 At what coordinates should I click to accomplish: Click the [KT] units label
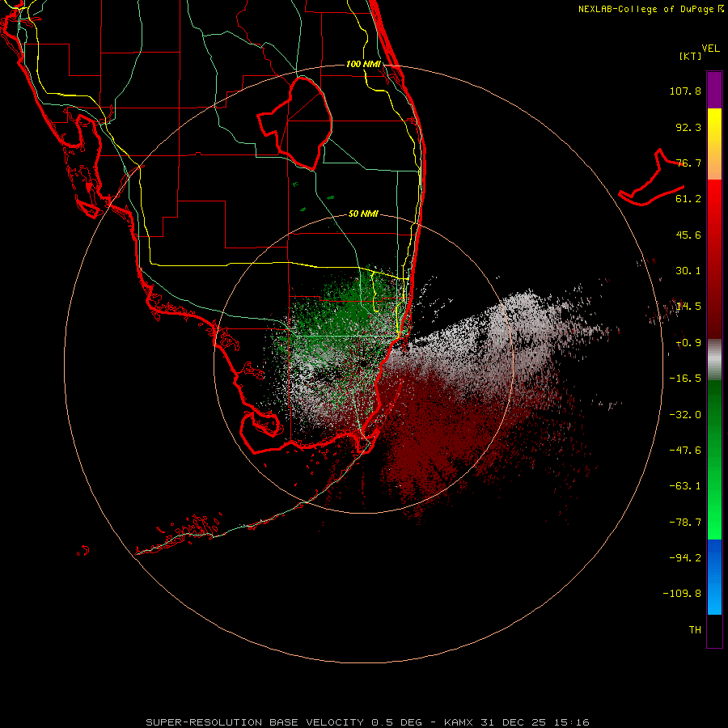point(691,56)
